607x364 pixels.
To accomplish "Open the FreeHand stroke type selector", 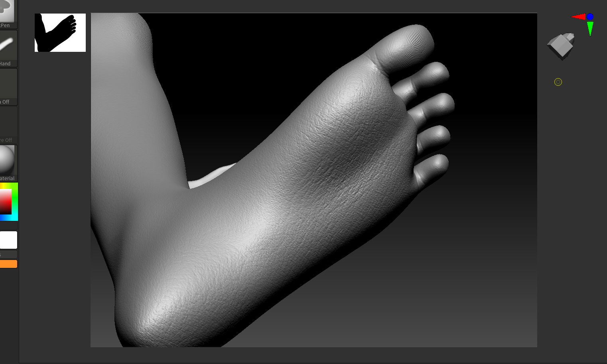I will [8, 49].
